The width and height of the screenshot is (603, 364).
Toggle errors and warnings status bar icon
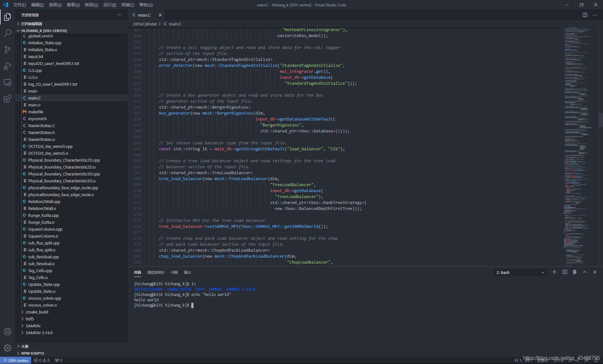point(43,360)
